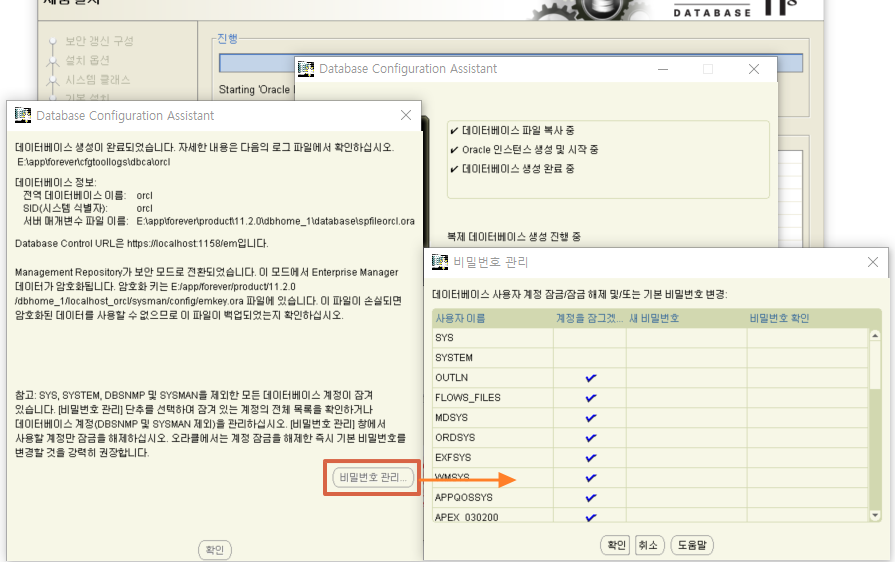This screenshot has width=895, height=562.
Task: Click the E:\app\forever\cfgtoollogs\dbca\orcl log path
Action: [94, 162]
